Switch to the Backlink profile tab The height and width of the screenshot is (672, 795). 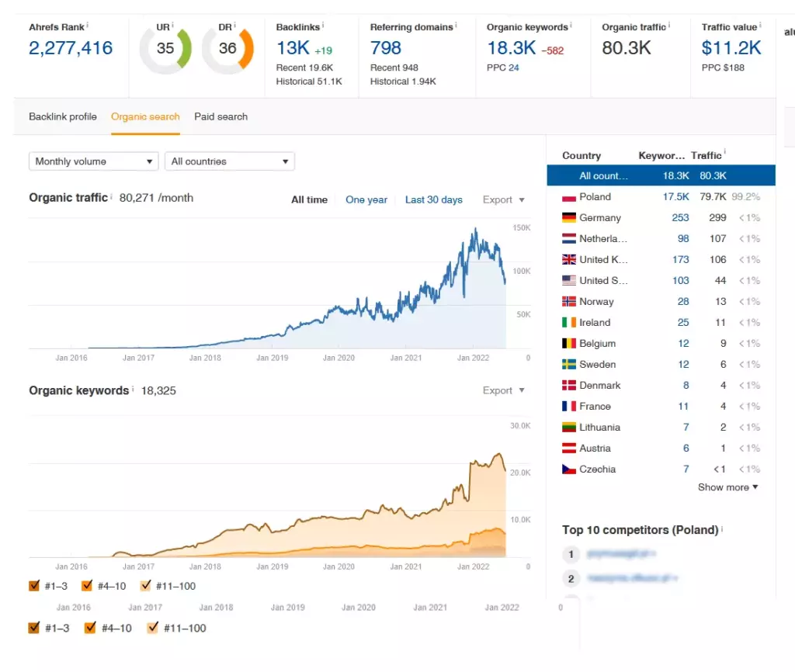coord(63,116)
